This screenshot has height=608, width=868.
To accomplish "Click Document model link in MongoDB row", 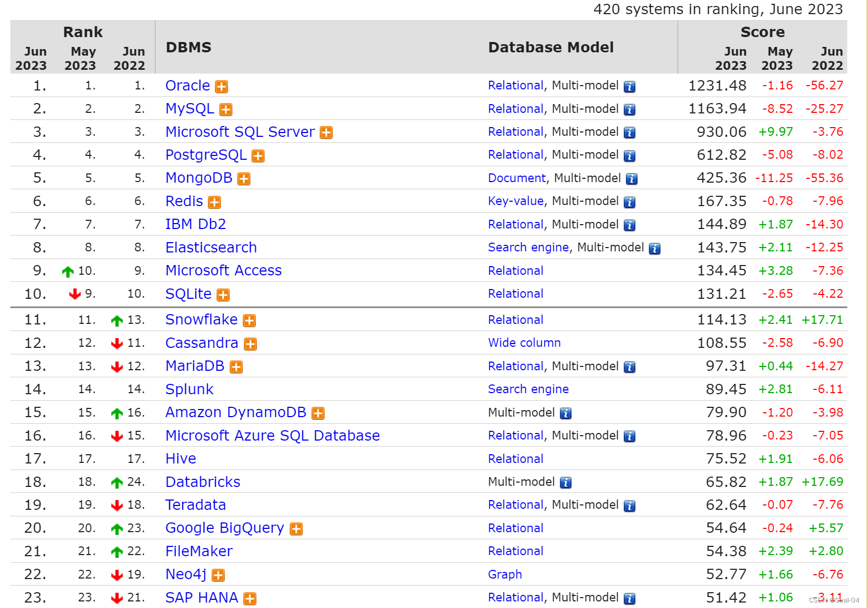I will point(517,178).
